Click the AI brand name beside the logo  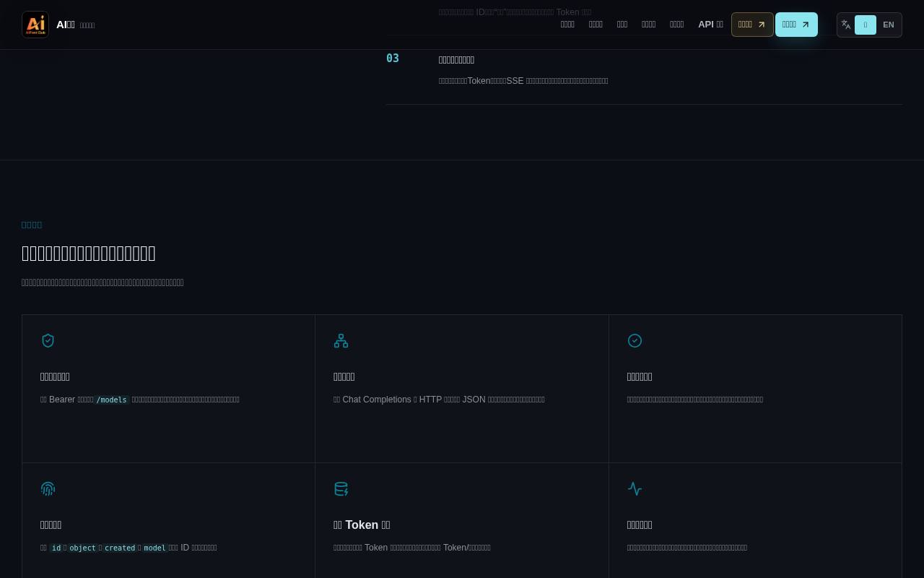[66, 25]
